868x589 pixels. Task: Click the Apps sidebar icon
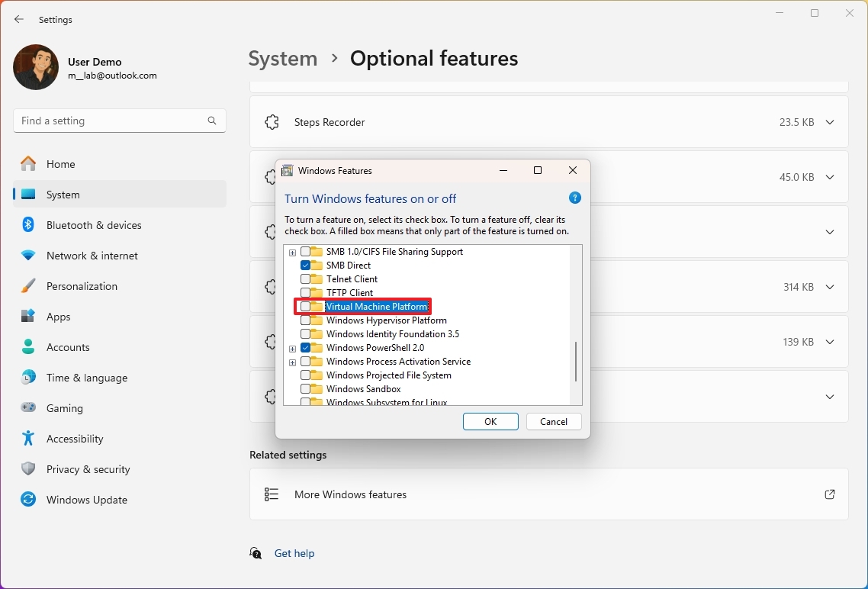click(x=28, y=316)
